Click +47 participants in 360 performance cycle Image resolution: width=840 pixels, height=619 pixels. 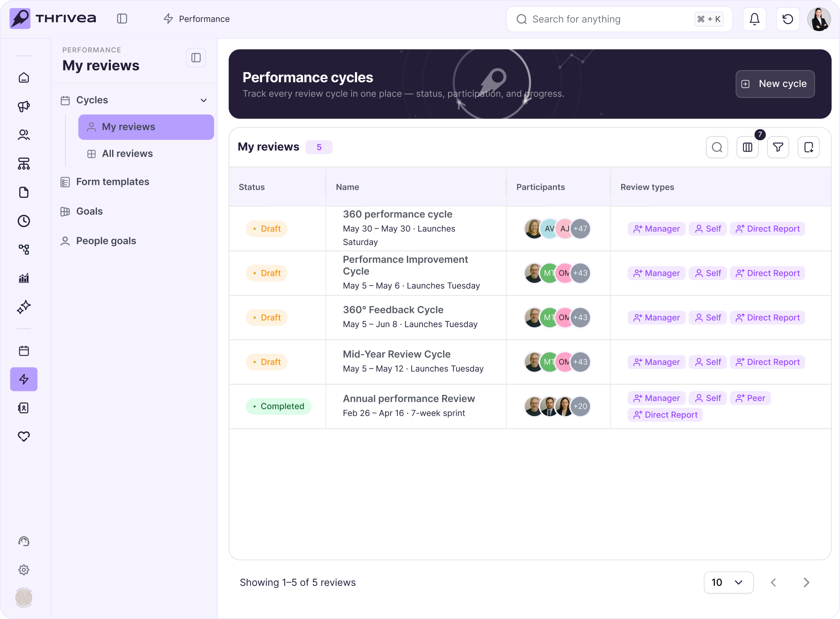tap(580, 229)
